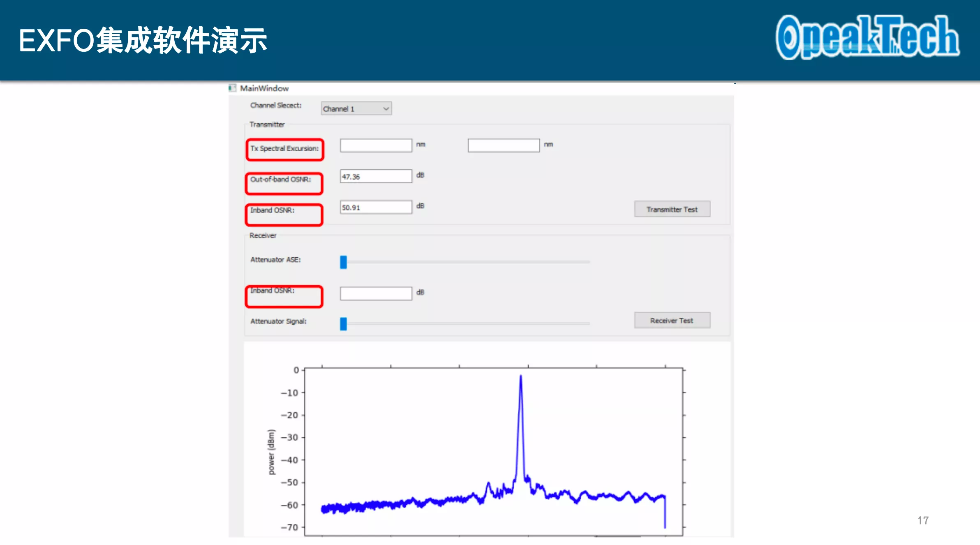
Task: Click the MainWindow title text
Action: pos(264,88)
